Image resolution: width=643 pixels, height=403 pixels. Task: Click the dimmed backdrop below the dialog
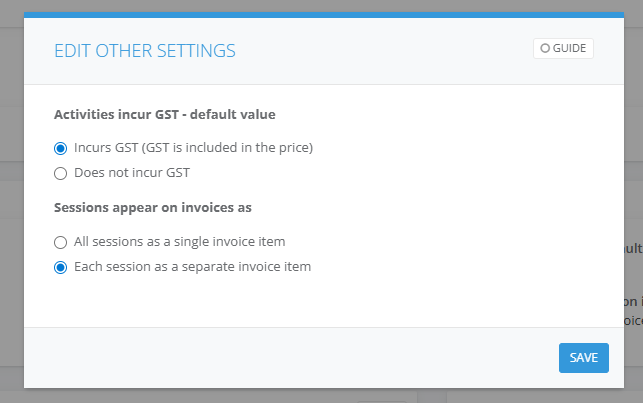pos(300,396)
